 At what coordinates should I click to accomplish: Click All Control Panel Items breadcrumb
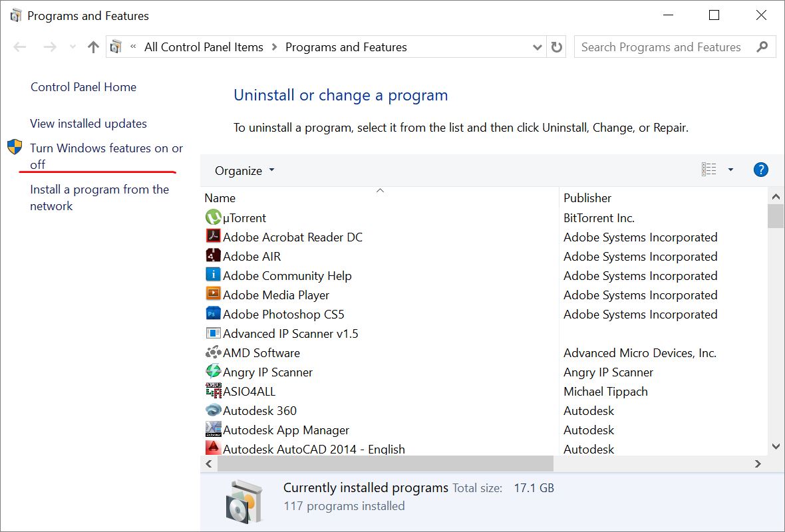(204, 47)
